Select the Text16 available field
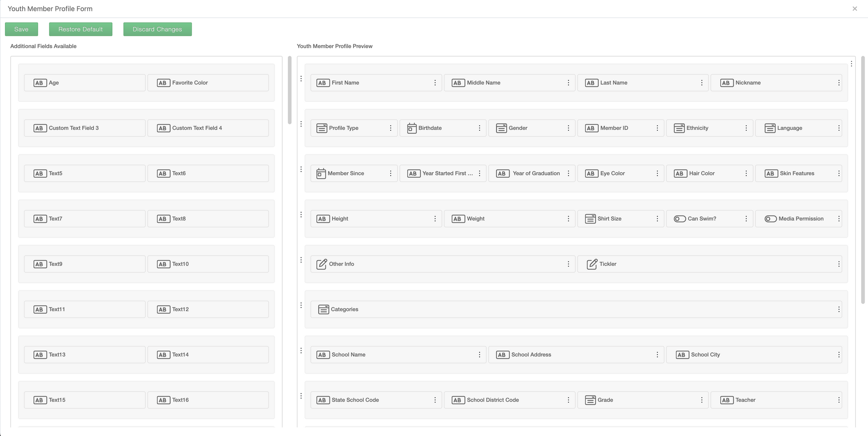The image size is (868, 436). (208, 400)
